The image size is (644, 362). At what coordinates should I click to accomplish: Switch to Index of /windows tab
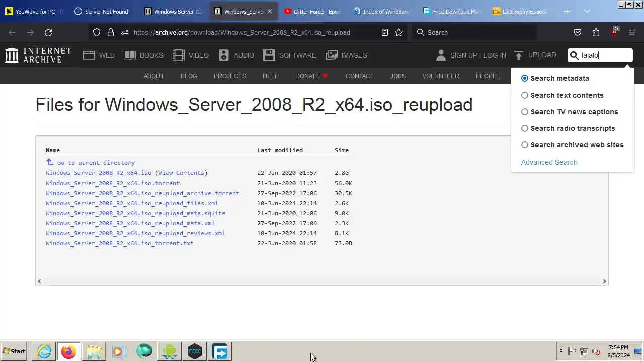click(382, 11)
